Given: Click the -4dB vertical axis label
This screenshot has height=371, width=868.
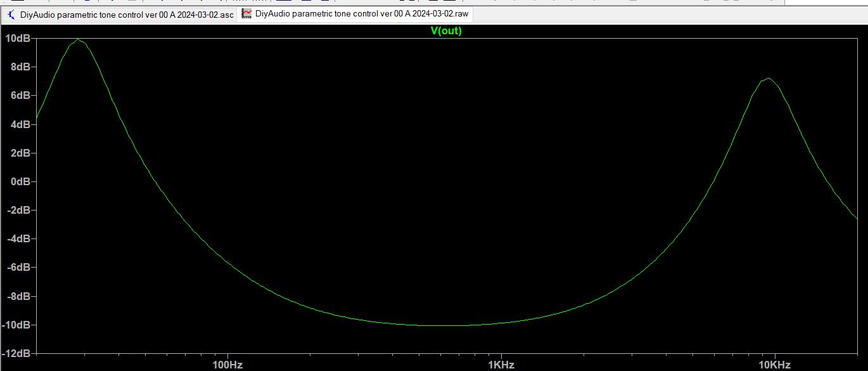Looking at the screenshot, I should 18,238.
